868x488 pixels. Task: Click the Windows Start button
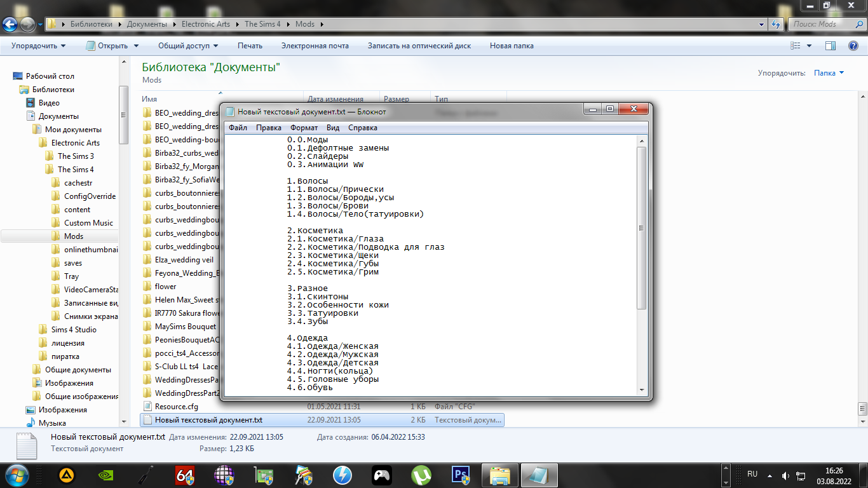(17, 475)
